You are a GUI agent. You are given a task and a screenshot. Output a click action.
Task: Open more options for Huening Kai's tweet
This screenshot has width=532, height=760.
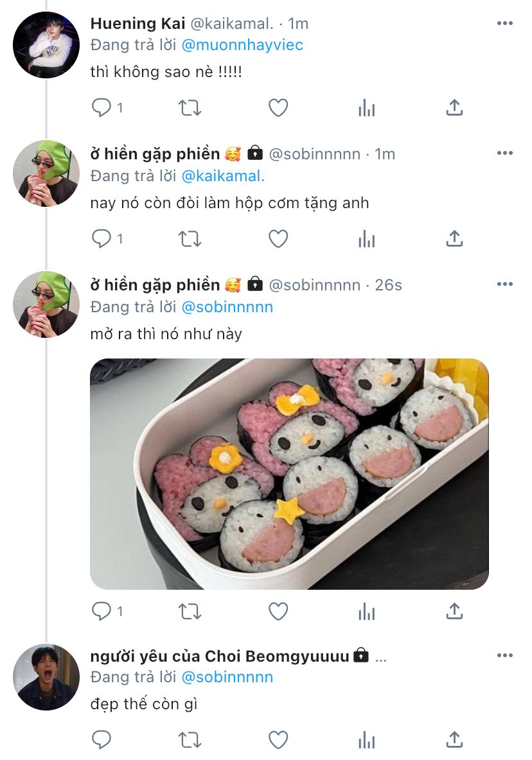coord(505,23)
